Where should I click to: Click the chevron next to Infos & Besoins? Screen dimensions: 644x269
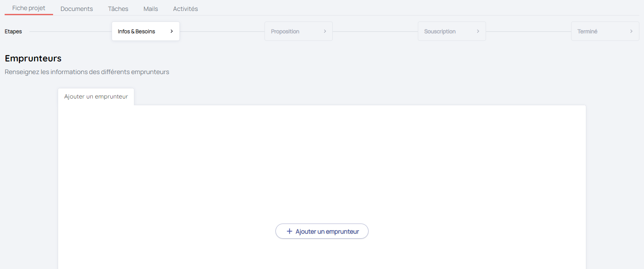[171, 32]
